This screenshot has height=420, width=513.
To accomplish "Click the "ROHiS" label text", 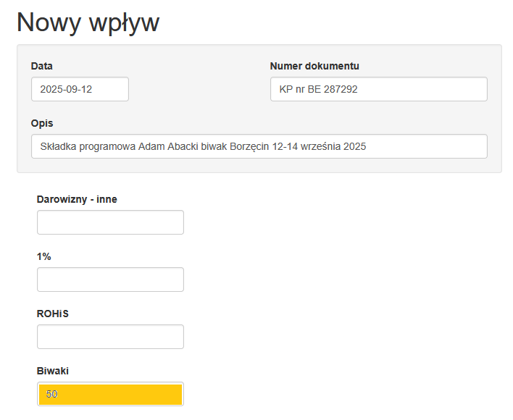I will pyautogui.click(x=52, y=314).
